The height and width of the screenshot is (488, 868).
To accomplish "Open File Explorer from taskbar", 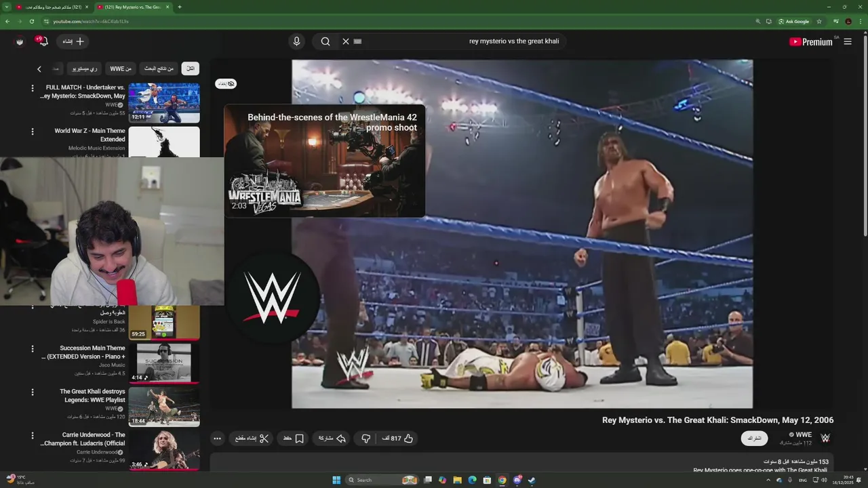I will click(x=457, y=480).
